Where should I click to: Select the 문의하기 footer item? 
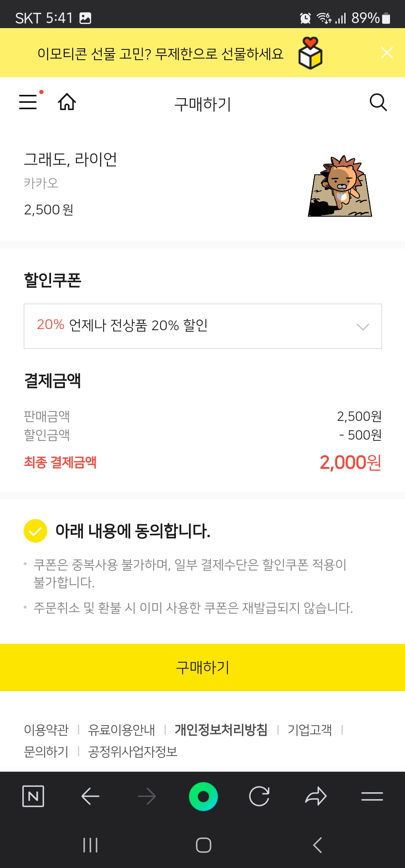point(46,751)
